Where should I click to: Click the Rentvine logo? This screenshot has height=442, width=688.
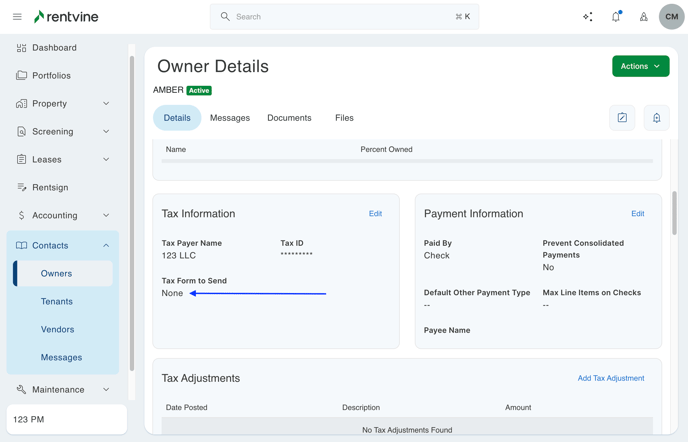66,17
